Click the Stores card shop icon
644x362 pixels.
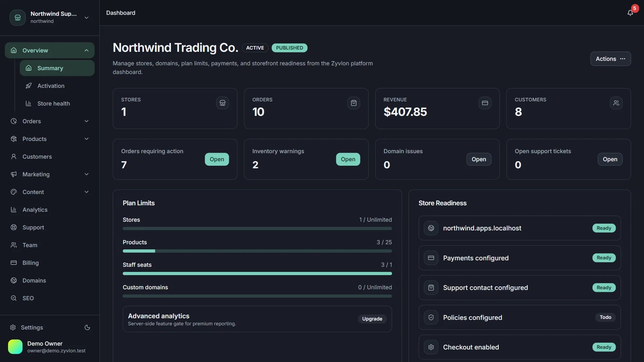point(223,103)
